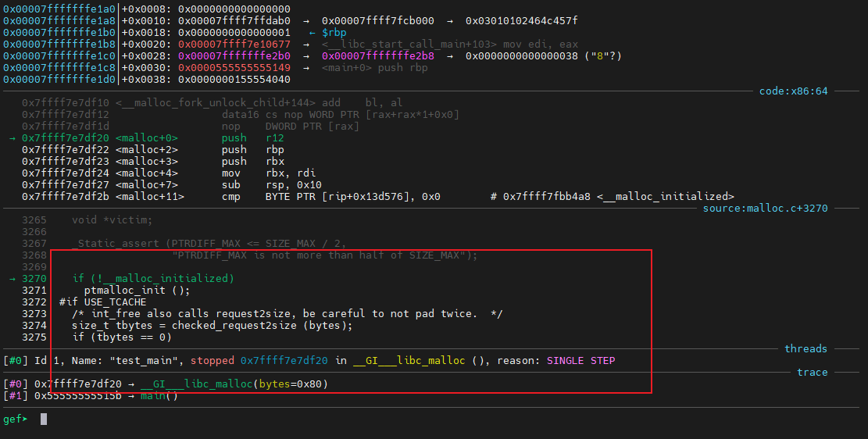
Task: Click the $rbp register label
Action: click(334, 33)
